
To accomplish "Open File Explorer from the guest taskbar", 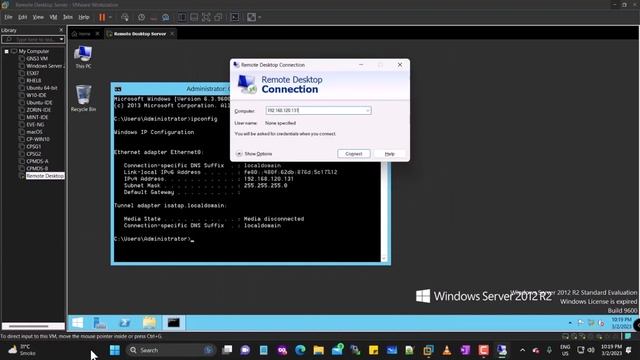I will [149, 323].
